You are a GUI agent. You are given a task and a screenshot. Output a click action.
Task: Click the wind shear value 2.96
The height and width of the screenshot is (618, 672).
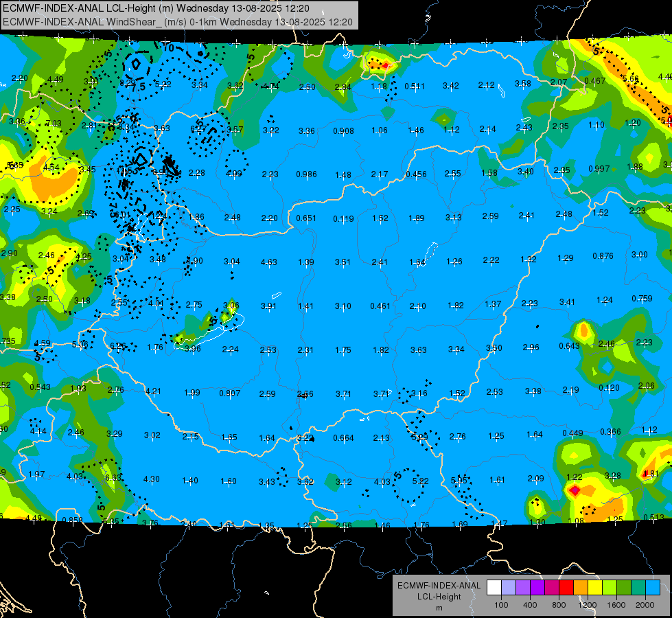pos(531,347)
